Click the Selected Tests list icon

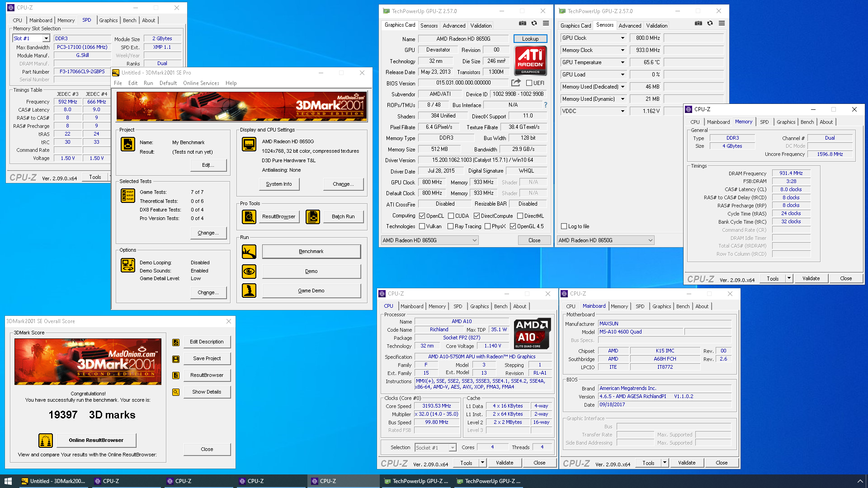coord(128,196)
